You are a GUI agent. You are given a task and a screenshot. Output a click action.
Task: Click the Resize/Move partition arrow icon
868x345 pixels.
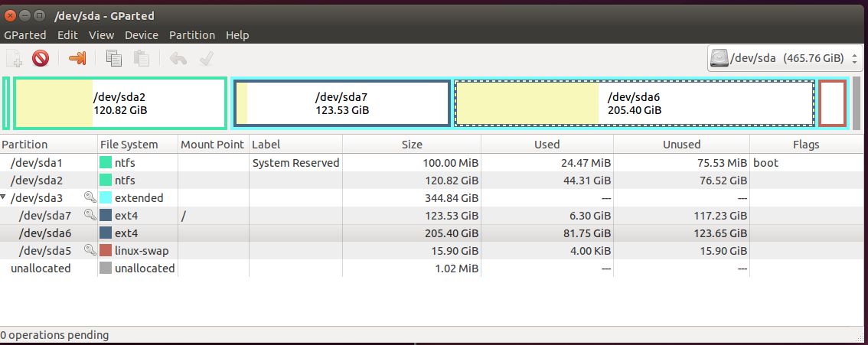tap(77, 58)
